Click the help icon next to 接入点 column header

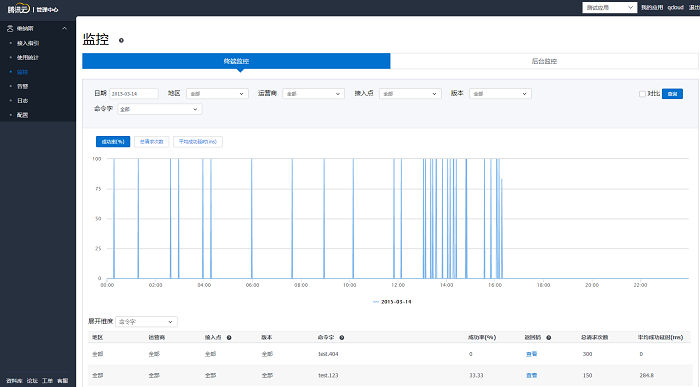tap(229, 337)
